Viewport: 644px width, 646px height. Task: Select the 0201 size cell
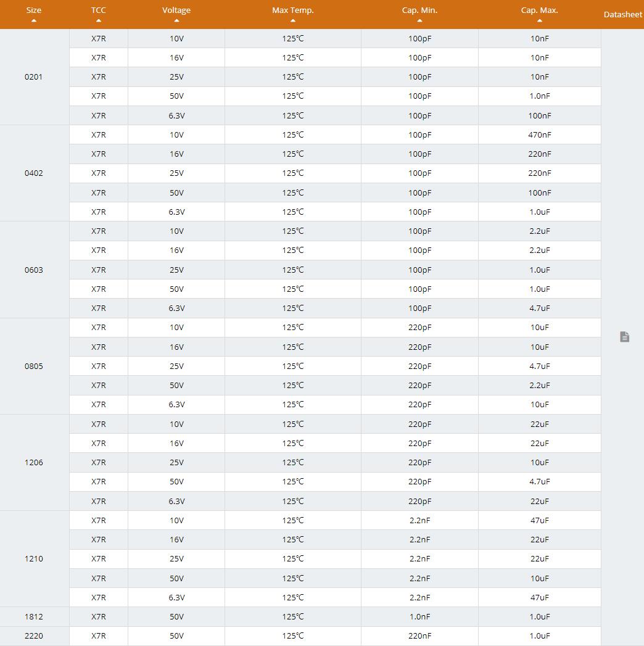tap(34, 77)
